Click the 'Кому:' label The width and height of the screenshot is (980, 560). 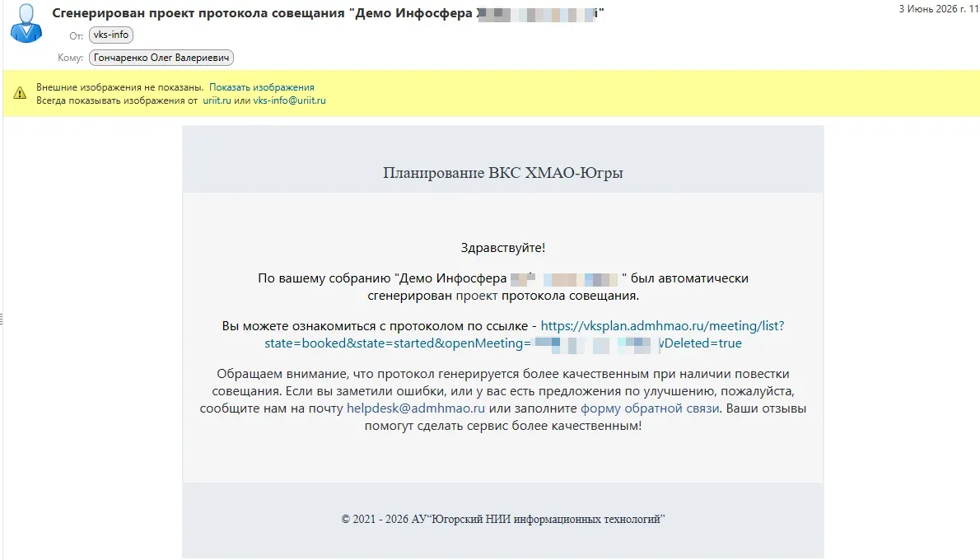(x=70, y=58)
